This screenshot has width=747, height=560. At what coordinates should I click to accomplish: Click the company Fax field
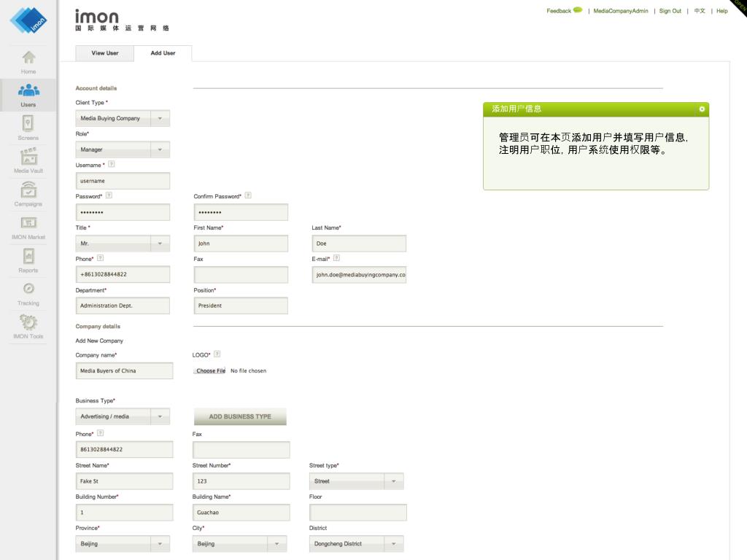coord(241,449)
